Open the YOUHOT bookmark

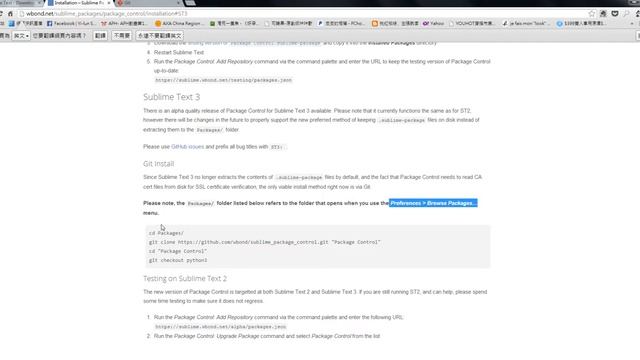(472, 24)
